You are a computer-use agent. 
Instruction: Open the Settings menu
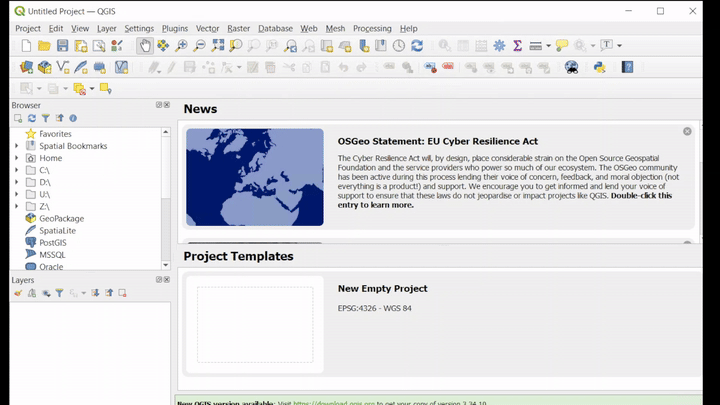[x=139, y=28]
